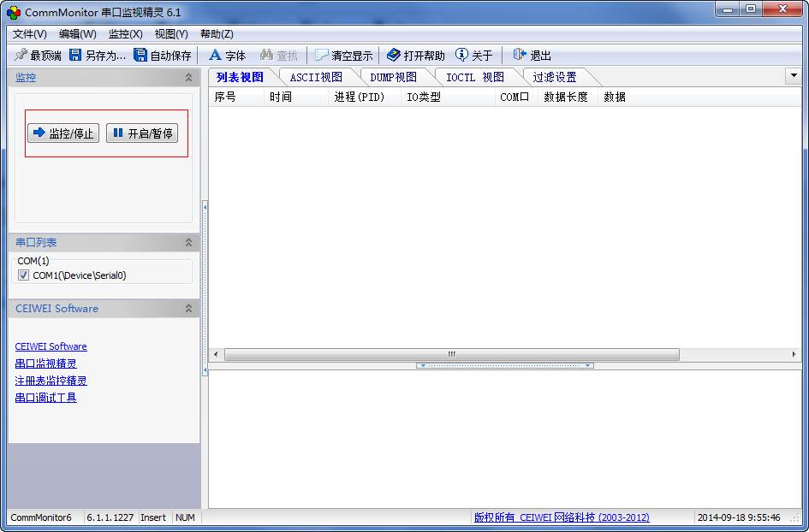
Task: Open the 监控(X) menu
Action: (x=124, y=34)
